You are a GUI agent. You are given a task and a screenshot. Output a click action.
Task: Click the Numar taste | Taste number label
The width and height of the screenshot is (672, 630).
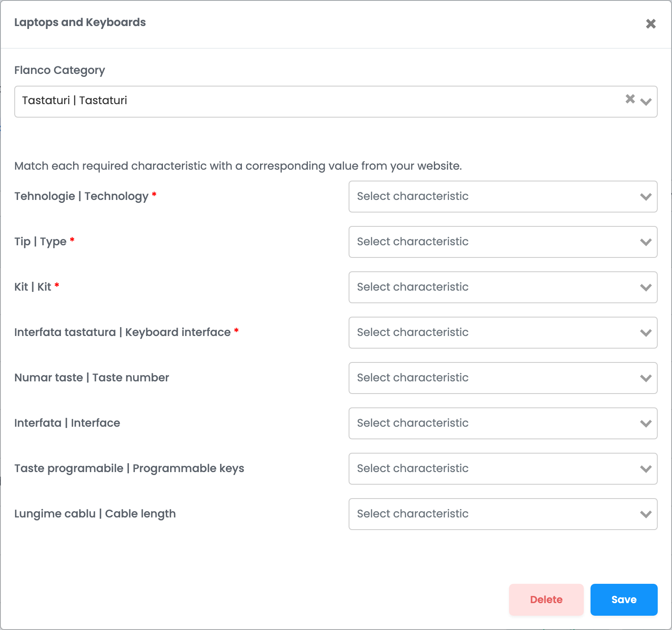pos(92,378)
